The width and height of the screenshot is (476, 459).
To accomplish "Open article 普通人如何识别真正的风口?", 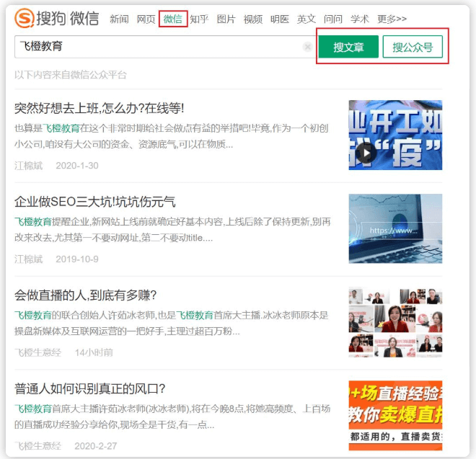I will (90, 388).
